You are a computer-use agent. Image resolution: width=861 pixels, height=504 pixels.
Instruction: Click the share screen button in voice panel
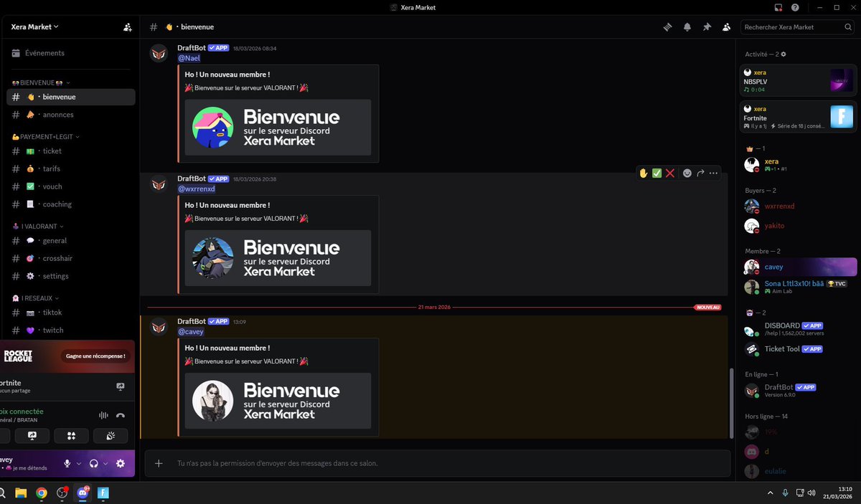click(32, 435)
